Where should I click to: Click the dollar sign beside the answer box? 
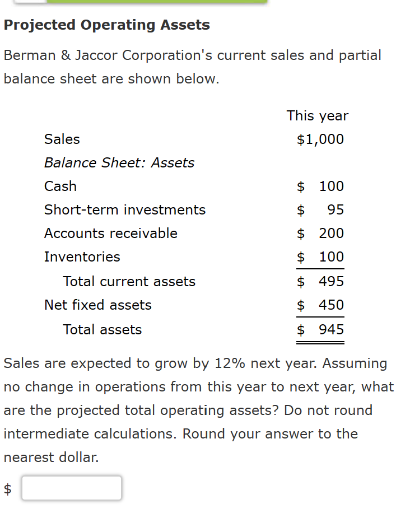pos(7,488)
